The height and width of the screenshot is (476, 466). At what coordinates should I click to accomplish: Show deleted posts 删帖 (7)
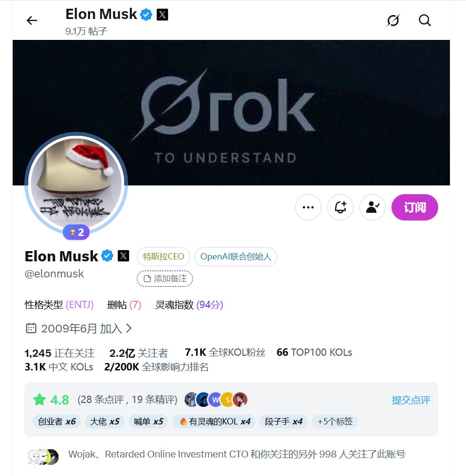(x=124, y=305)
